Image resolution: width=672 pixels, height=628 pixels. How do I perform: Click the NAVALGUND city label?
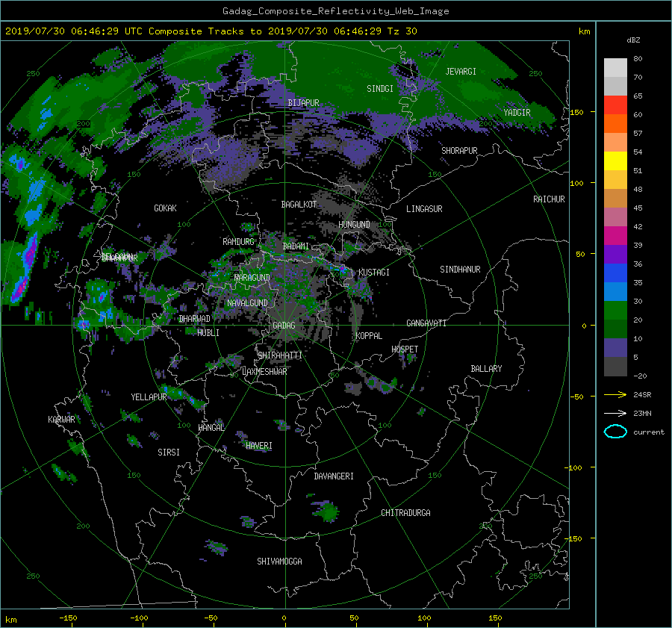tap(247, 303)
